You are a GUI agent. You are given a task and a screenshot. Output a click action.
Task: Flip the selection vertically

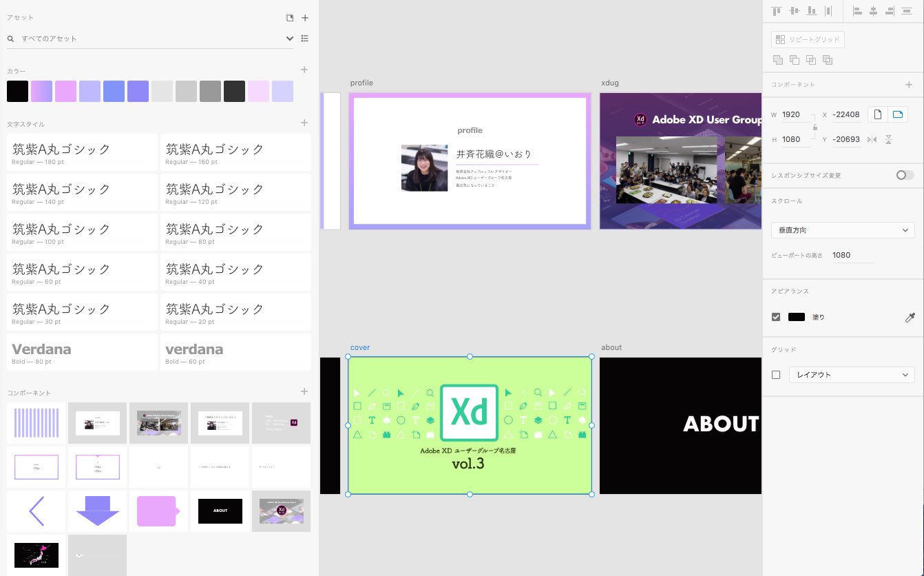tap(888, 139)
